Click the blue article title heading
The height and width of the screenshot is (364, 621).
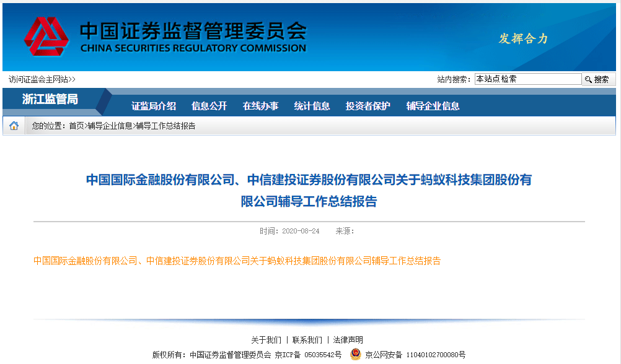pos(309,190)
